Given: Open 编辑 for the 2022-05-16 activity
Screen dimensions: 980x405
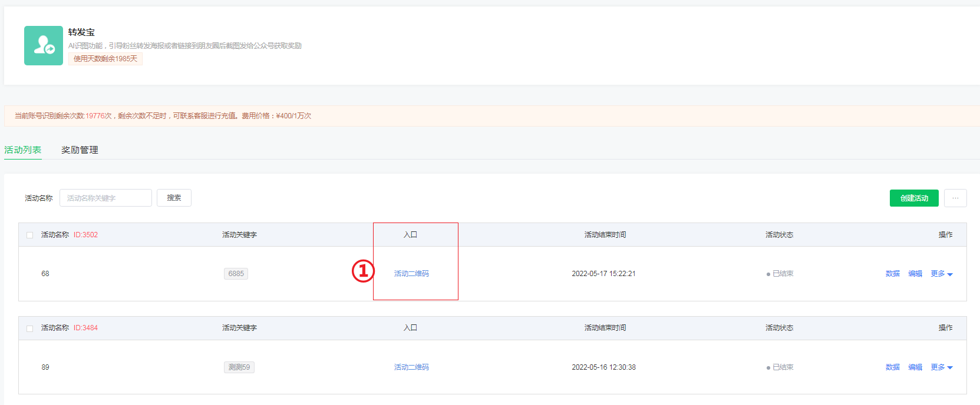Looking at the screenshot, I should click(915, 367).
